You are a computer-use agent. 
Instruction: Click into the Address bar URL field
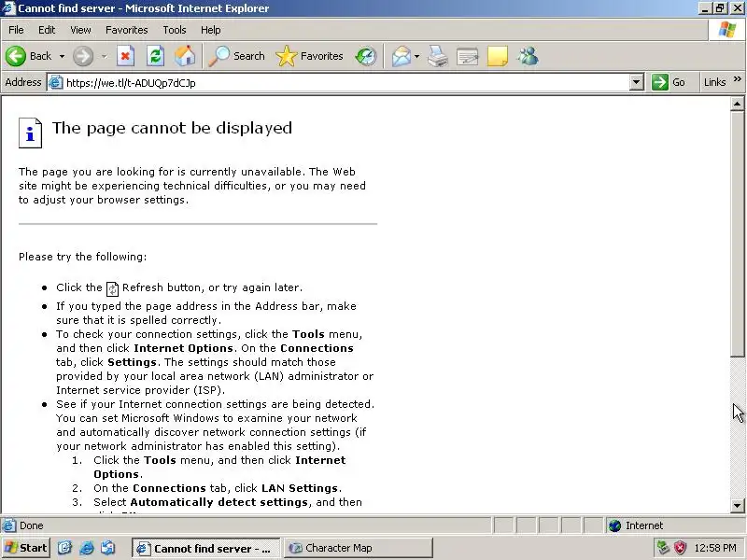click(345, 82)
